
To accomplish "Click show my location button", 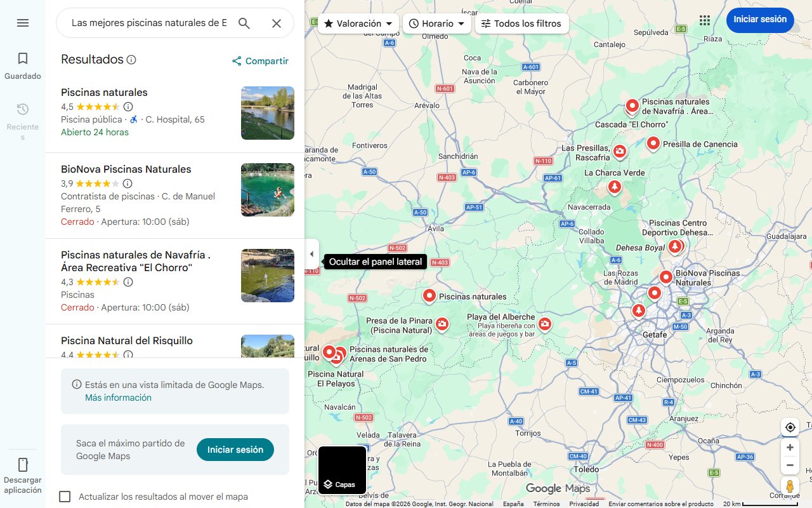I will click(790, 427).
